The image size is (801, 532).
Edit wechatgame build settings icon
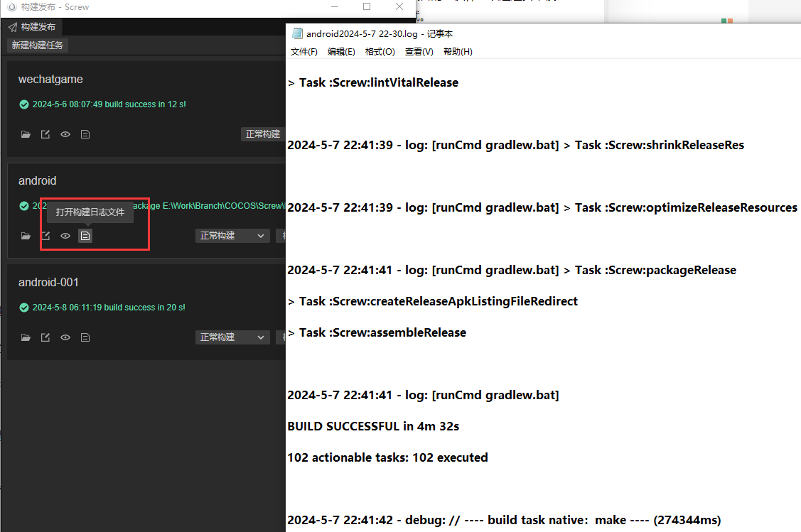pyautogui.click(x=45, y=134)
